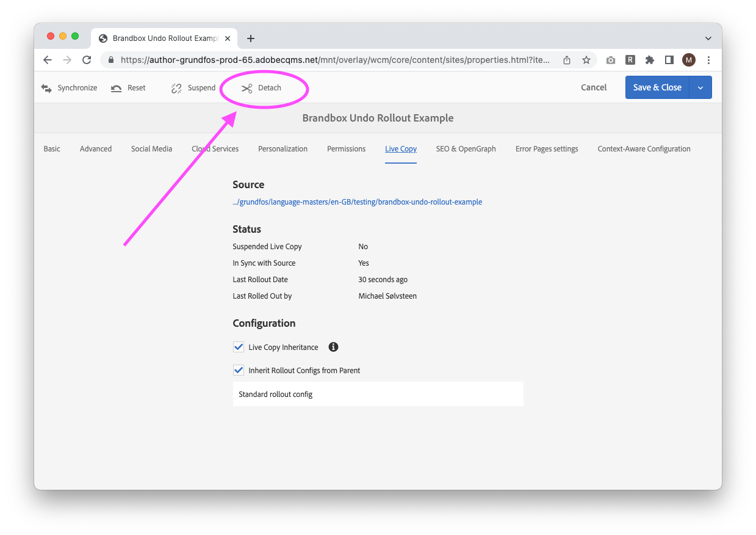
Task: Click the share icon in the address bar
Action: pyautogui.click(x=567, y=60)
